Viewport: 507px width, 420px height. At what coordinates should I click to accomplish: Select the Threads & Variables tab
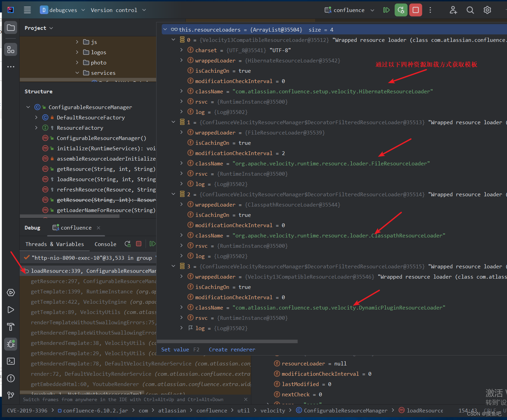point(54,244)
